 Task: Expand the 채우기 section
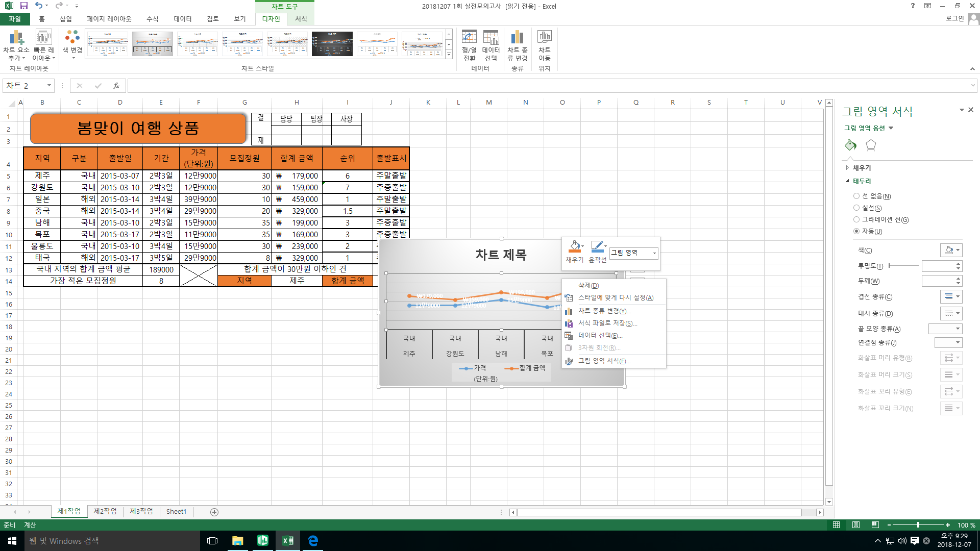pos(862,168)
